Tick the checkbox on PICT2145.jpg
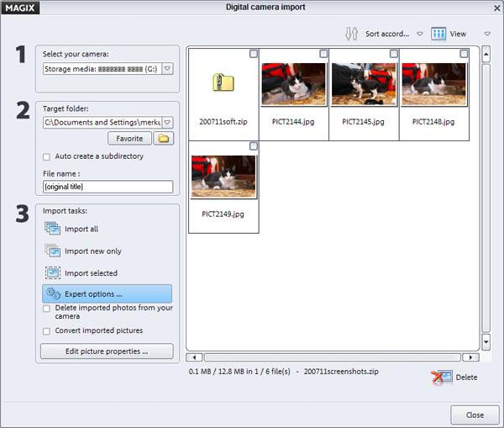This screenshot has height=428, width=504. (394, 54)
